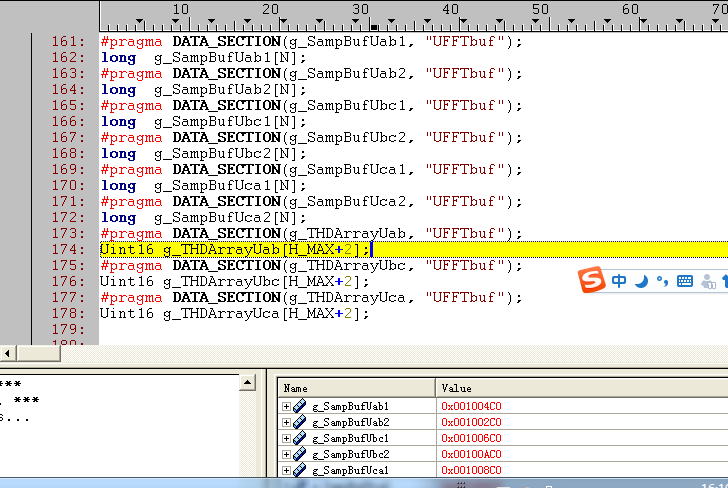This screenshot has height=488, width=728.
Task: Click 'long g_SampBufUab1[N];' on line 162
Action: click(203, 58)
